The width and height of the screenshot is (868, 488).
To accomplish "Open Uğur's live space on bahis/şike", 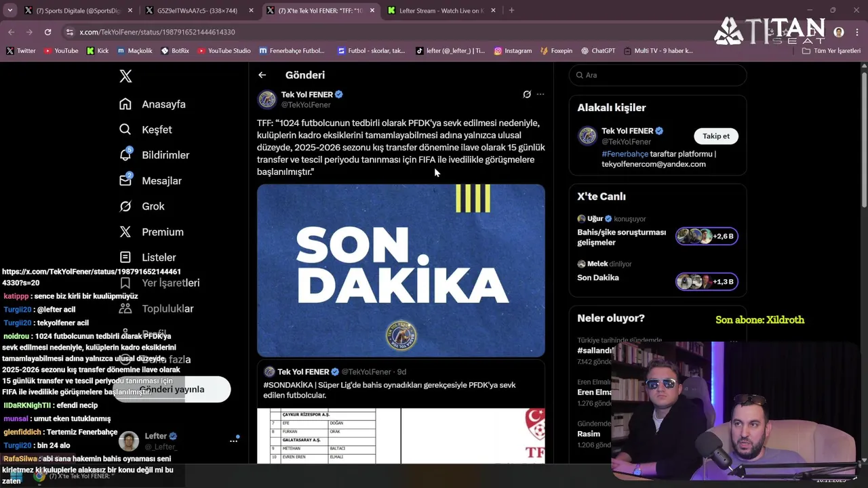I will [x=622, y=237].
